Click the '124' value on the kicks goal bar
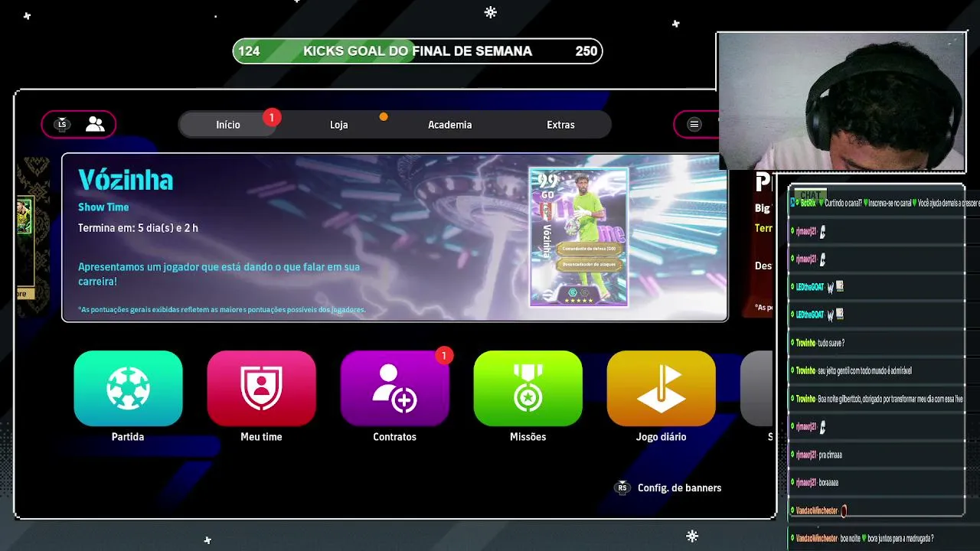The height and width of the screenshot is (551, 980). point(249,51)
